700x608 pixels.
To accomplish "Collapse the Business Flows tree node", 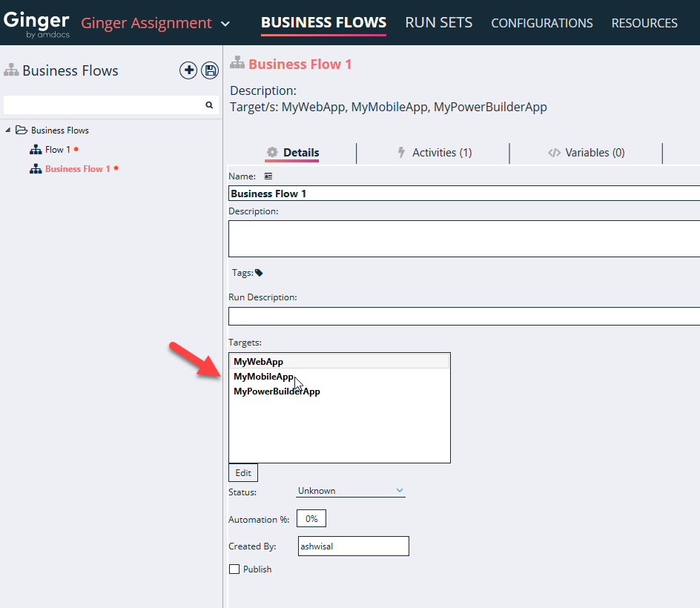I will click(x=8, y=130).
